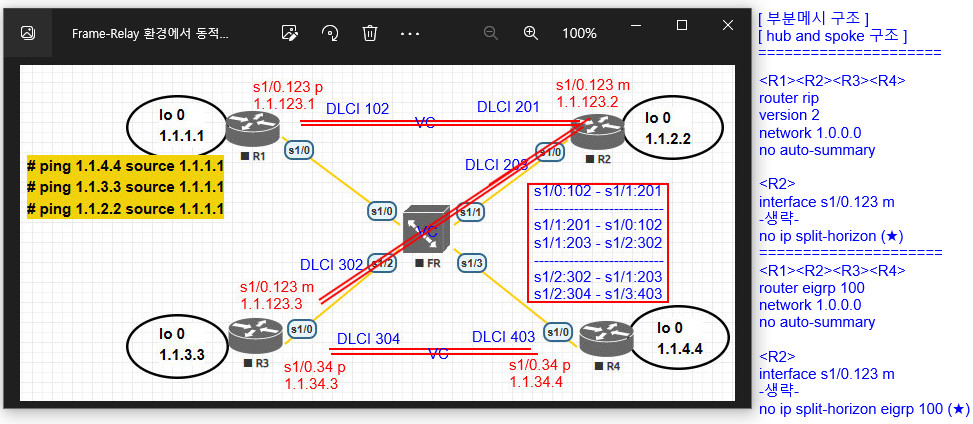Minimize the Photos window
Screen dimensions: 973x424
[635, 25]
